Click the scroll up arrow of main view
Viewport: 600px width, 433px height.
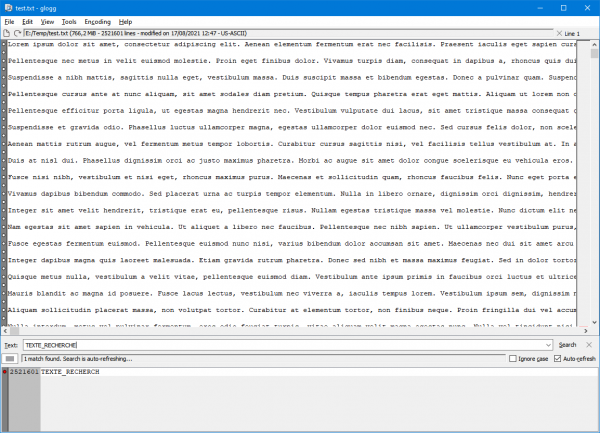point(594,44)
